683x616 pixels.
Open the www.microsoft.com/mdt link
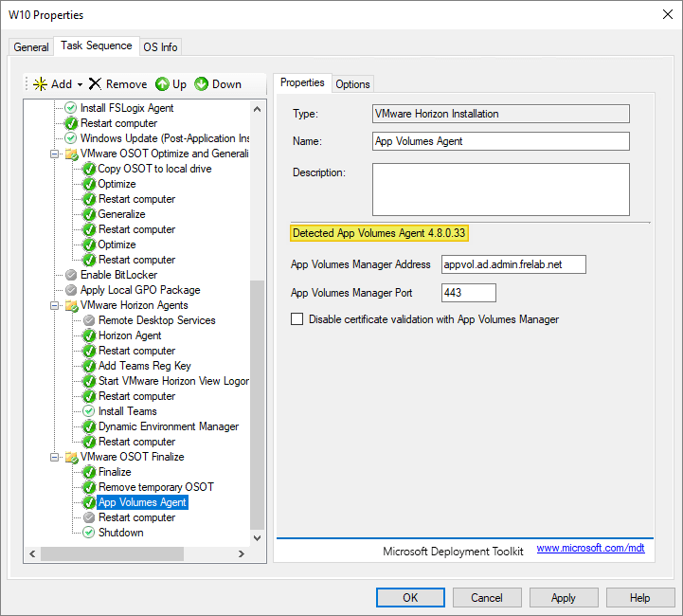[x=590, y=549]
